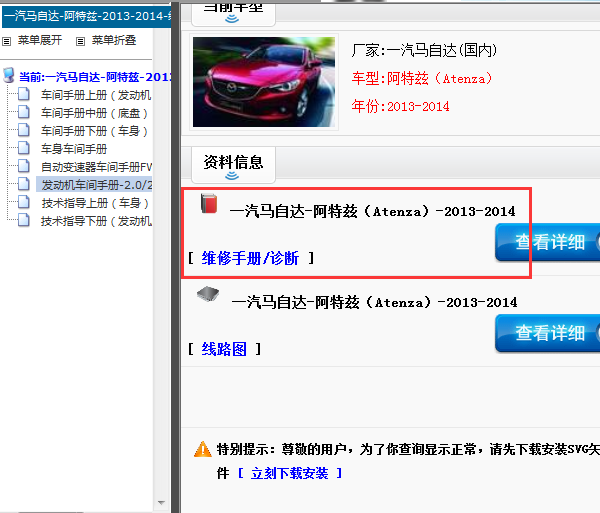Click document icon for 车身车间手册
The image size is (600, 513).
coord(24,148)
